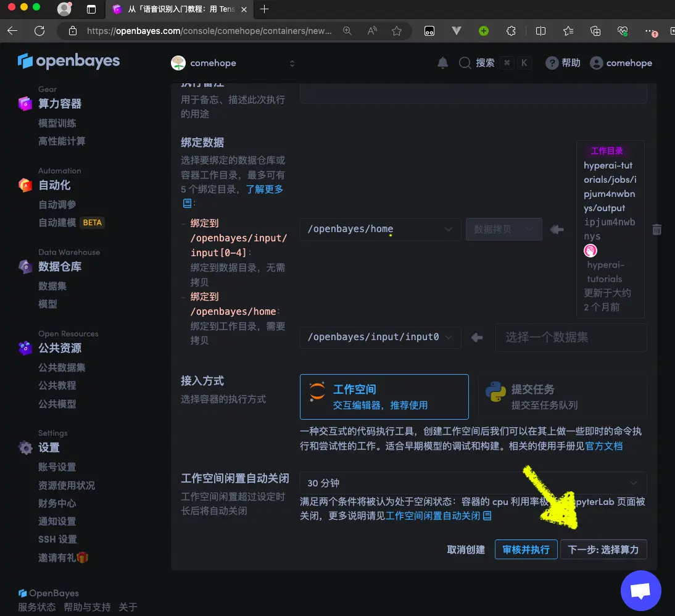Click the openbayes logo
675x616 pixels.
(69, 61)
